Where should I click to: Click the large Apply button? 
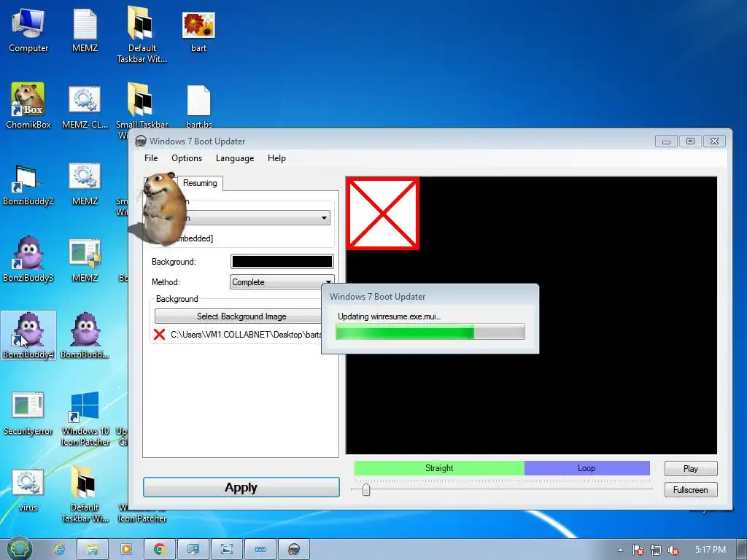pos(241,488)
